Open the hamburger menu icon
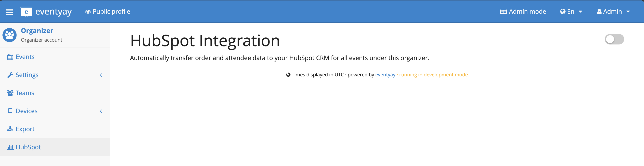Screen dimensions: 644x166 pyautogui.click(x=9, y=12)
